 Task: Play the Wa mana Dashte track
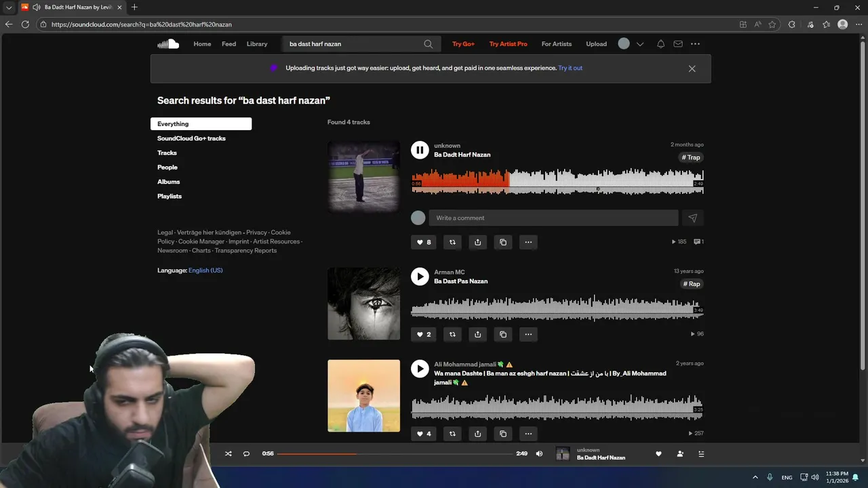point(420,369)
